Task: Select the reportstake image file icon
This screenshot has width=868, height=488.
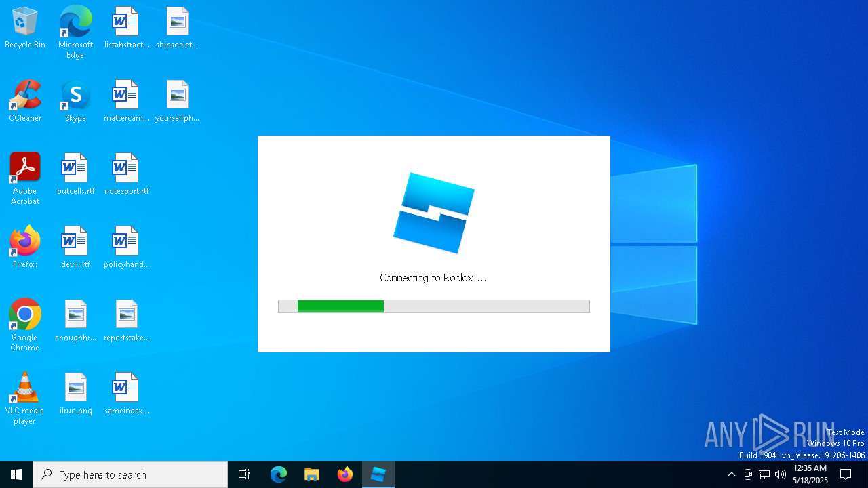Action: pos(126,321)
